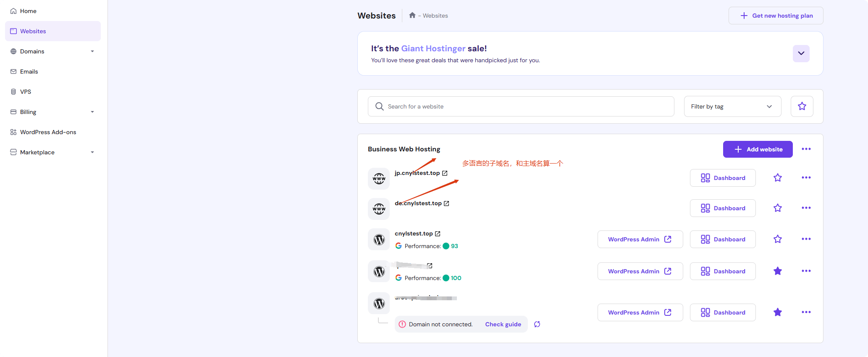This screenshot has width=868, height=357.
Task: Open Dashboard for the domain-not-connected site
Action: (x=722, y=312)
